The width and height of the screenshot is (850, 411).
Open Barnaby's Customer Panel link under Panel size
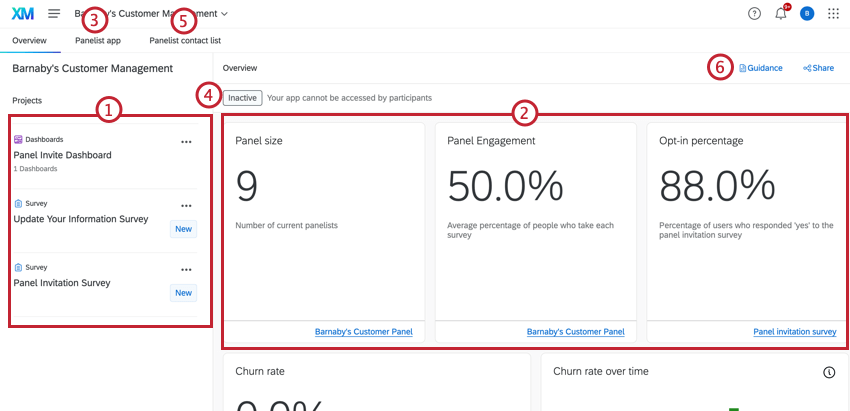(362, 332)
